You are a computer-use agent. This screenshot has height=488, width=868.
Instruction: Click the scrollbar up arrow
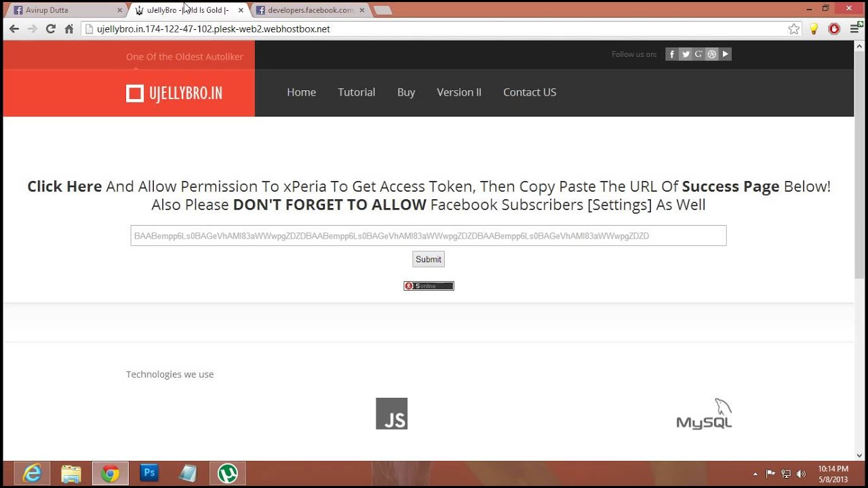(x=860, y=45)
